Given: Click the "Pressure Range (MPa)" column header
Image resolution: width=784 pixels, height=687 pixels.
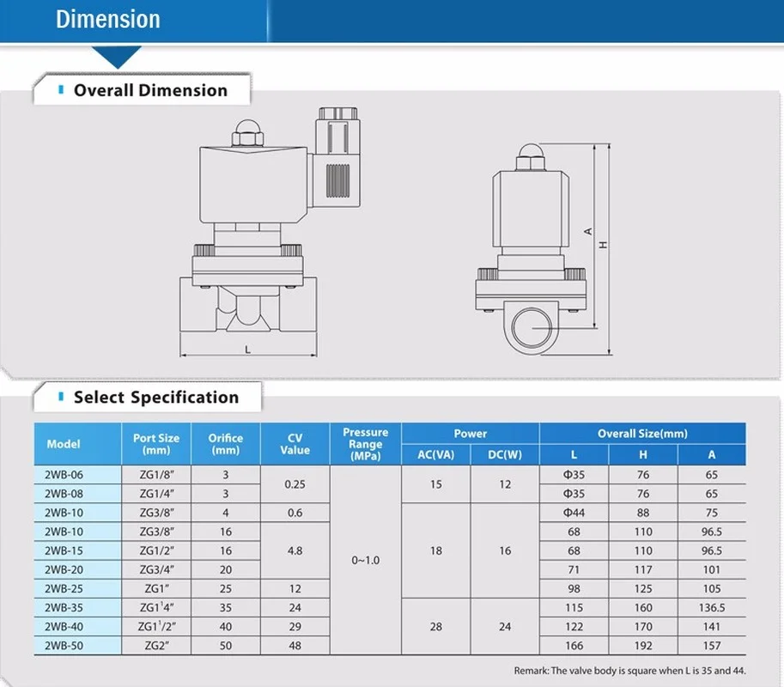Looking at the screenshot, I should [366, 444].
